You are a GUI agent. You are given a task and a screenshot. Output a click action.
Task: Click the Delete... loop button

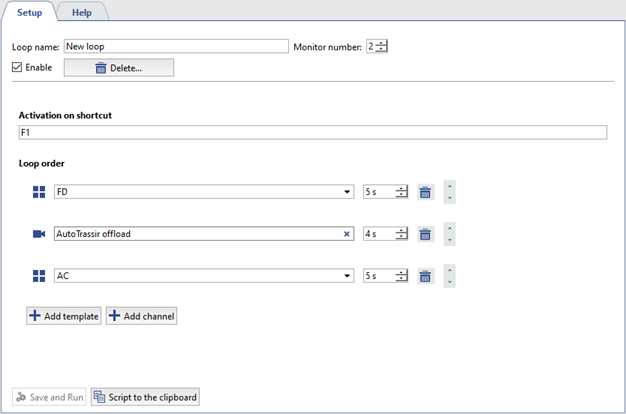point(118,68)
